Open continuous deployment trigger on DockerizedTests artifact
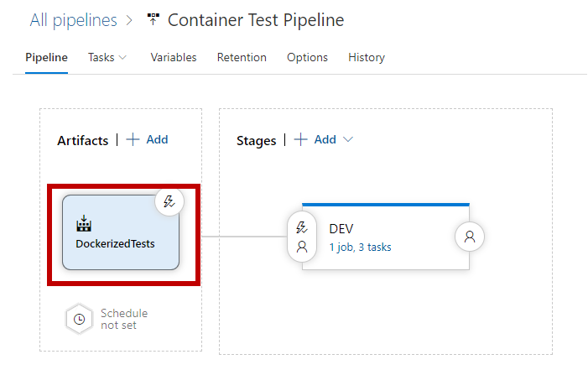The height and width of the screenshot is (370, 588). pyautogui.click(x=169, y=201)
